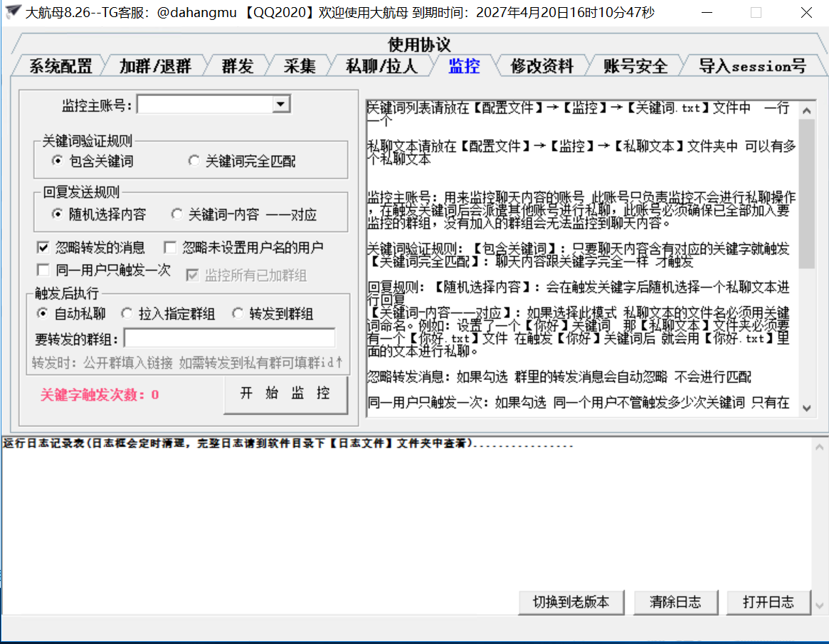Select 转发到群组 as trigger action
The width and height of the screenshot is (829, 644).
pyautogui.click(x=238, y=314)
